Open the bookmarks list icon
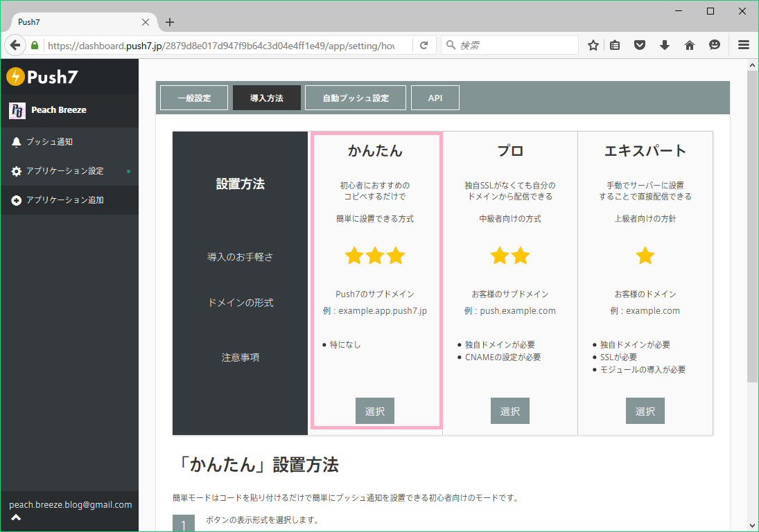759x532 pixels. click(x=615, y=46)
